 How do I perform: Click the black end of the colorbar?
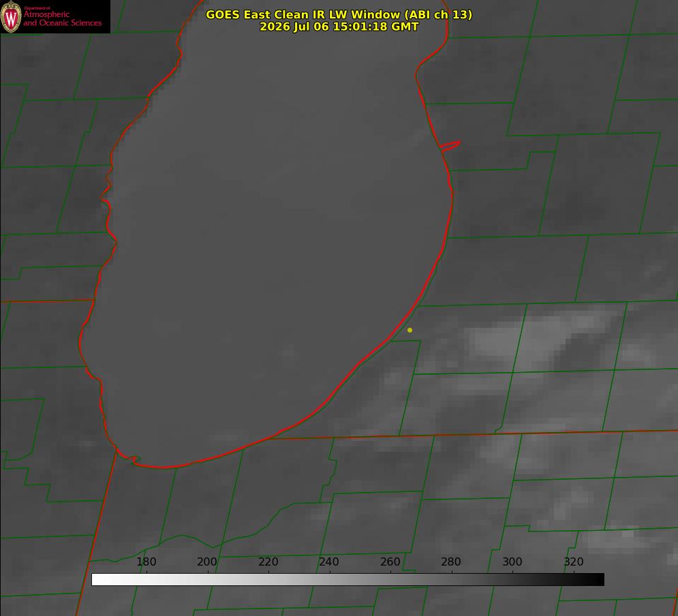click(598, 580)
